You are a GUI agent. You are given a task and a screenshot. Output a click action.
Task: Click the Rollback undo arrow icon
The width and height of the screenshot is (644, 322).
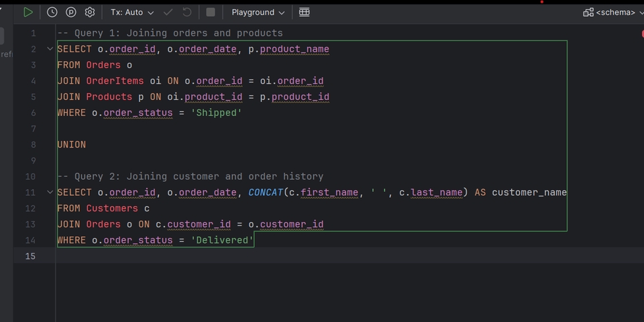click(187, 12)
